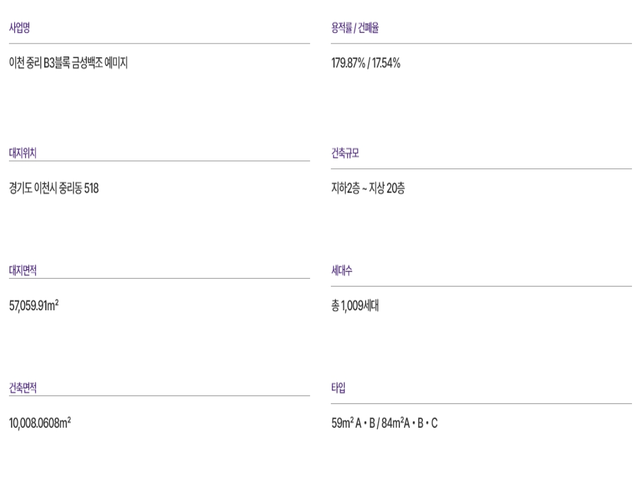
Task: Select the 총 1,009세대 value
Action: coord(355,305)
